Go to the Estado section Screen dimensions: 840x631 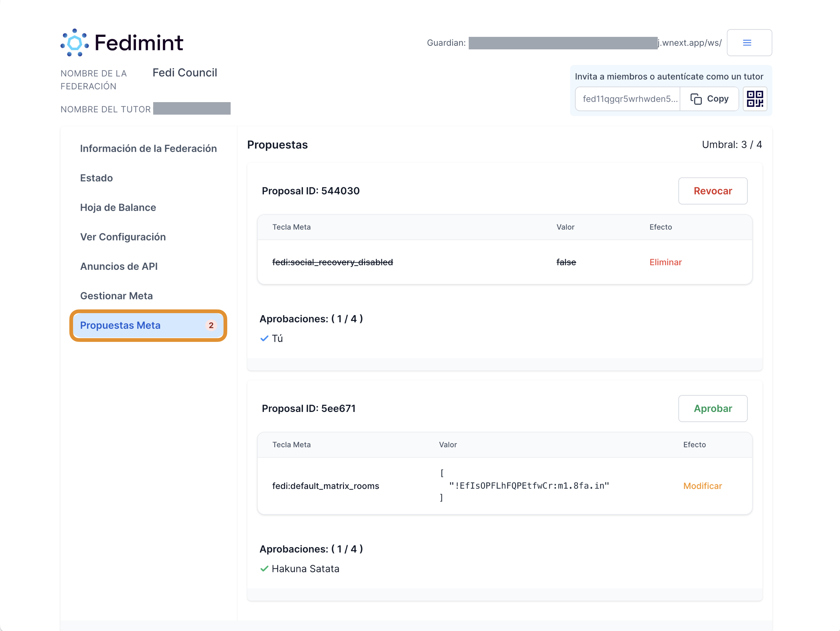tap(96, 178)
